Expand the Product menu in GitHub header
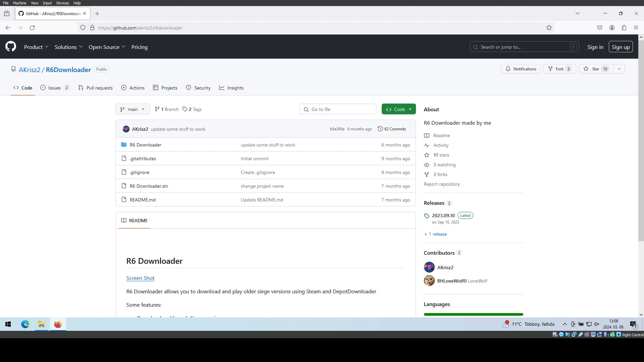The image size is (644, 362). (x=36, y=47)
